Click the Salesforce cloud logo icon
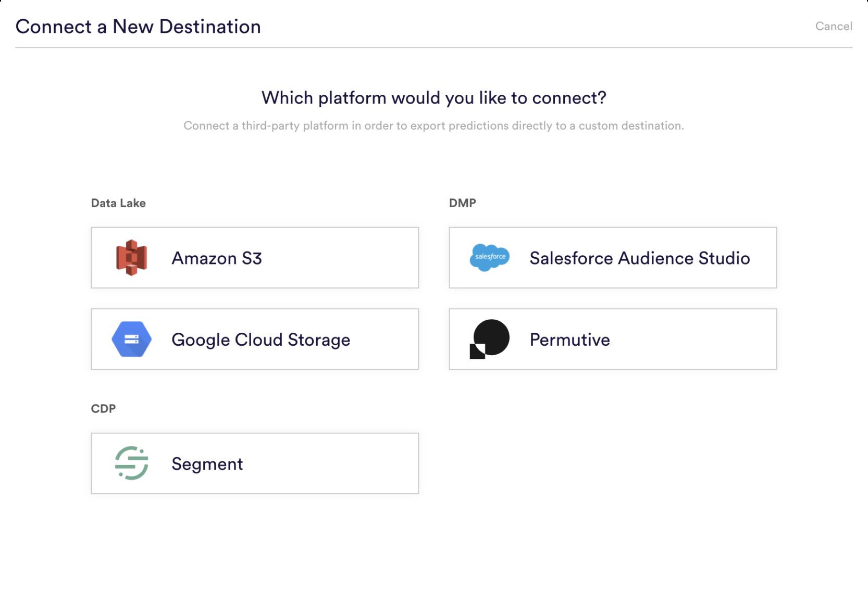This screenshot has height=603, width=868. (490, 257)
